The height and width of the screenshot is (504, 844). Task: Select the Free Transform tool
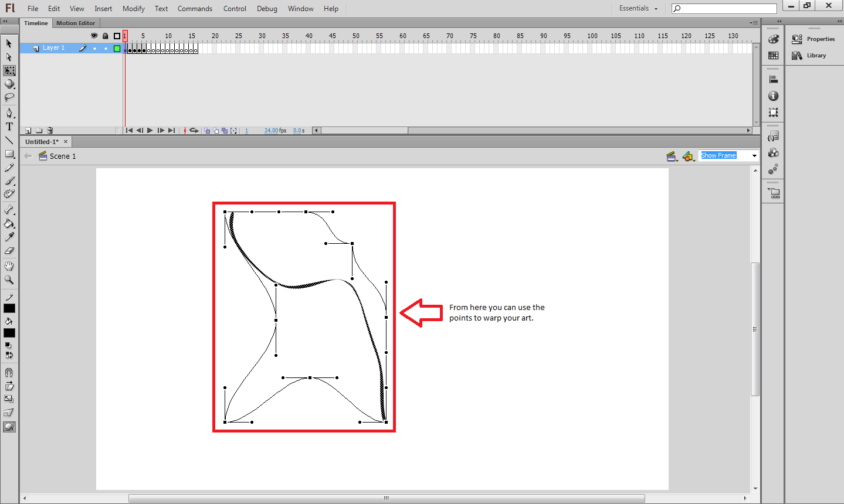click(x=9, y=70)
